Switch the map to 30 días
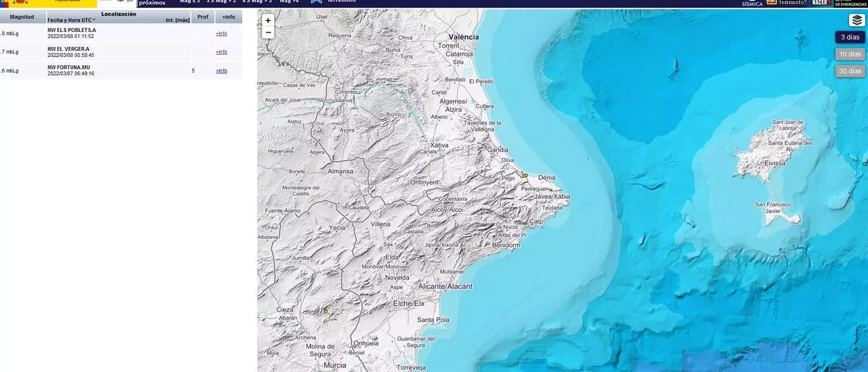 click(x=850, y=71)
